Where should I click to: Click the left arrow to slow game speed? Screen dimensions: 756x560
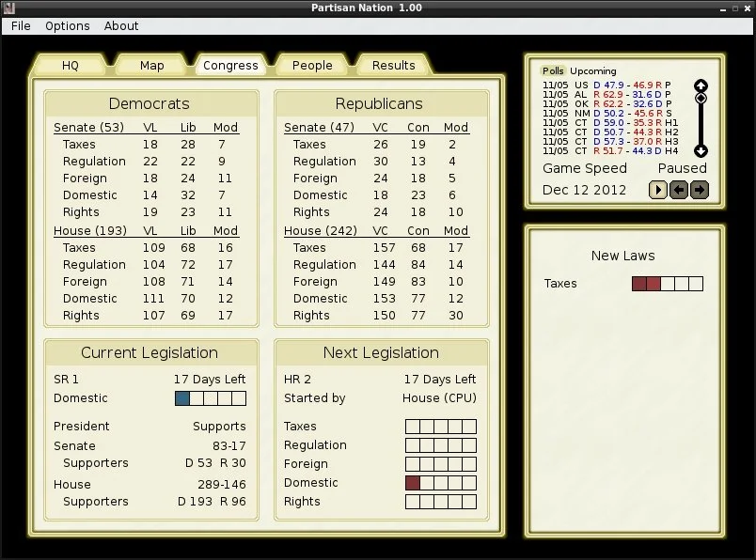[x=679, y=190]
